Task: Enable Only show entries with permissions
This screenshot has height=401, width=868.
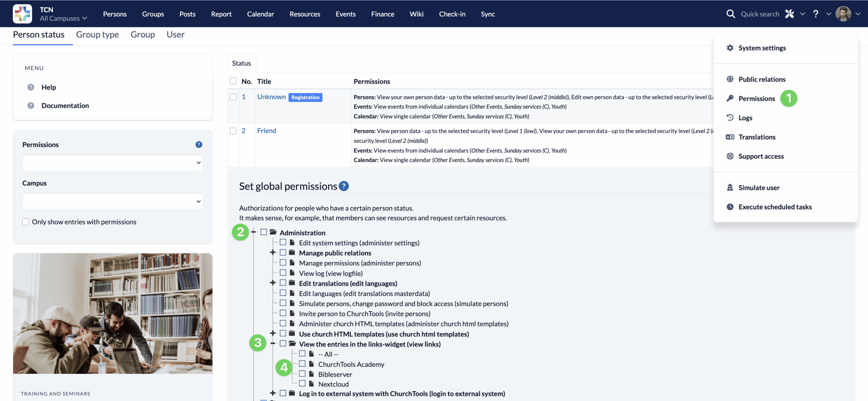Action: (x=26, y=222)
